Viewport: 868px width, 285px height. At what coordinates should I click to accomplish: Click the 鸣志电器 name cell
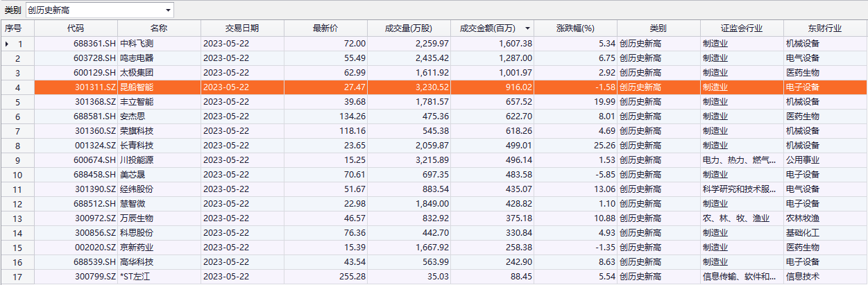pyautogui.click(x=137, y=58)
